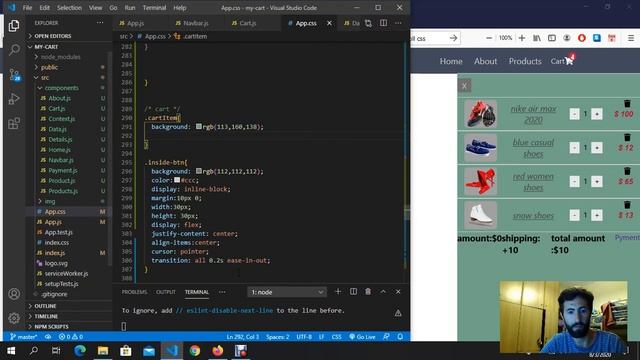This screenshot has height=360, width=640.
Task: Open the Extensions view
Action: point(14,123)
